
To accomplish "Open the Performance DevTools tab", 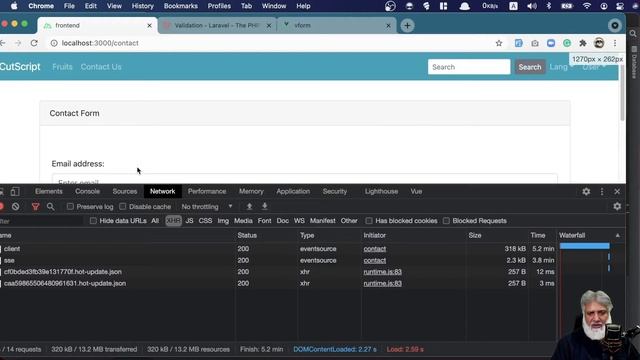I will point(207,191).
